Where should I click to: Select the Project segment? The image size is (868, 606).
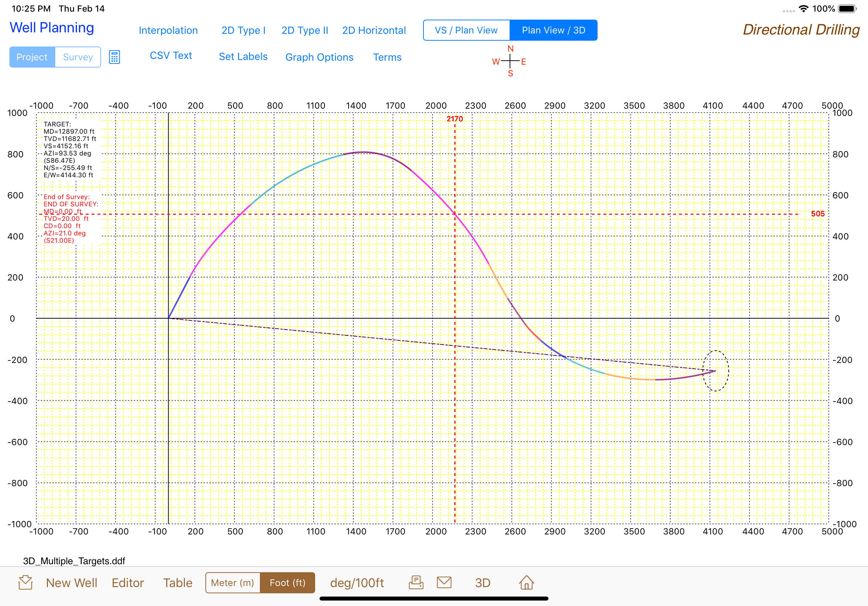(32, 57)
